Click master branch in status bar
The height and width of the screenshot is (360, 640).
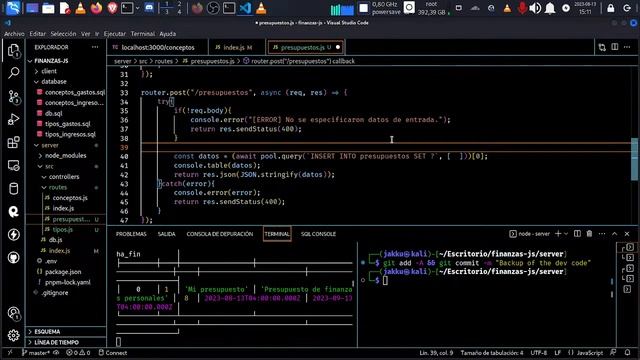[36, 352]
